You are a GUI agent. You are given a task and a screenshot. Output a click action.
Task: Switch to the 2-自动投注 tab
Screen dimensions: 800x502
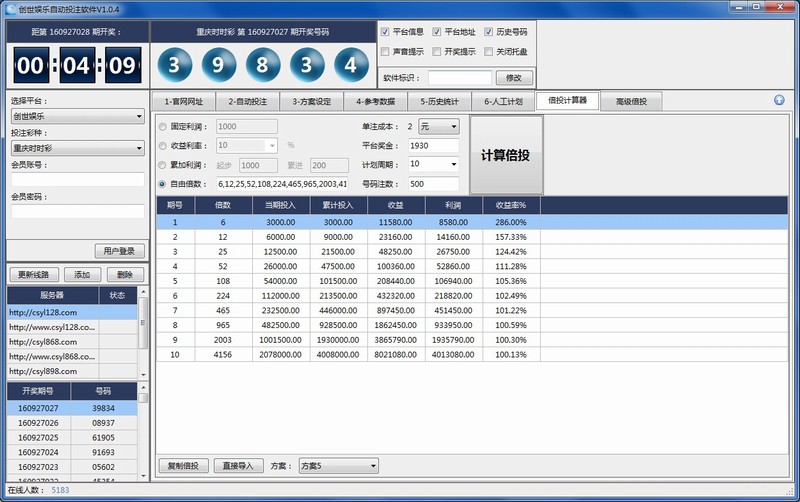click(247, 101)
